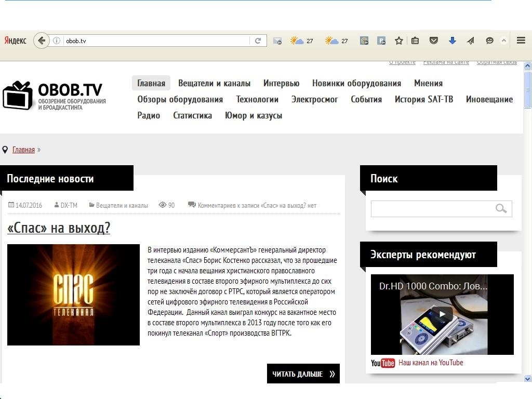Viewport: 532px width, 399px height.
Task: Open the Firefox hamburger menu
Action: click(x=521, y=41)
